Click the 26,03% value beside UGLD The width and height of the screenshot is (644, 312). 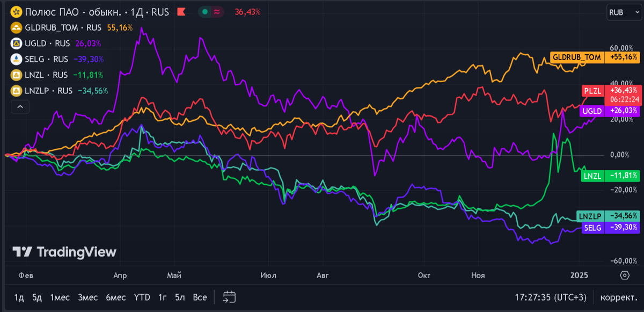pos(89,43)
